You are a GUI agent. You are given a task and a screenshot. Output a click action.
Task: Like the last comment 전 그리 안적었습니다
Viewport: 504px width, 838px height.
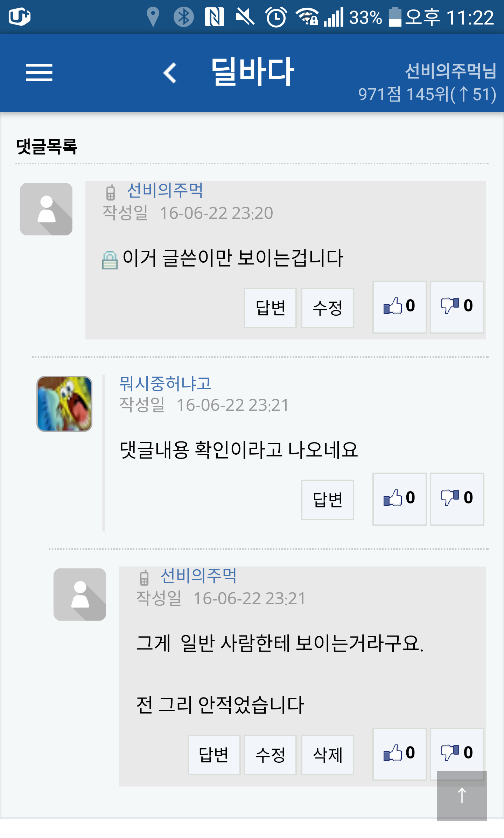coord(399,754)
